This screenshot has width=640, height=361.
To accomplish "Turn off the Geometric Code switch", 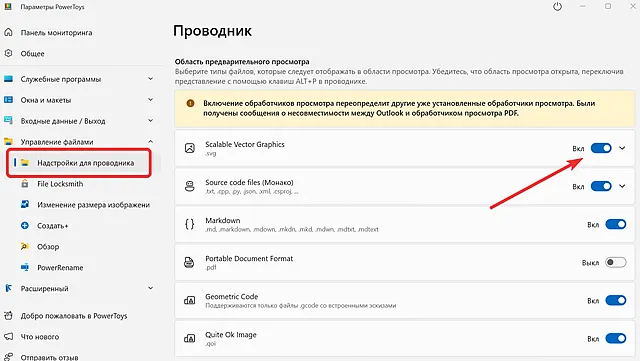I will (616, 300).
